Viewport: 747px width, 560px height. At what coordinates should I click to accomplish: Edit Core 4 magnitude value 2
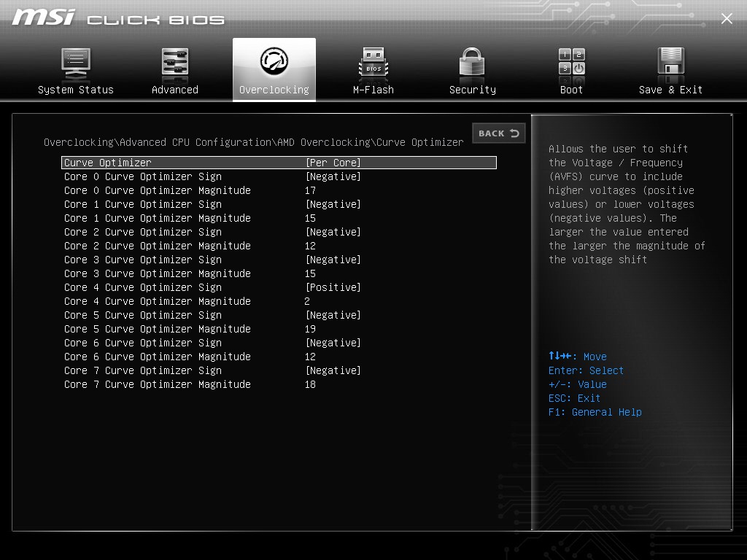coord(307,301)
